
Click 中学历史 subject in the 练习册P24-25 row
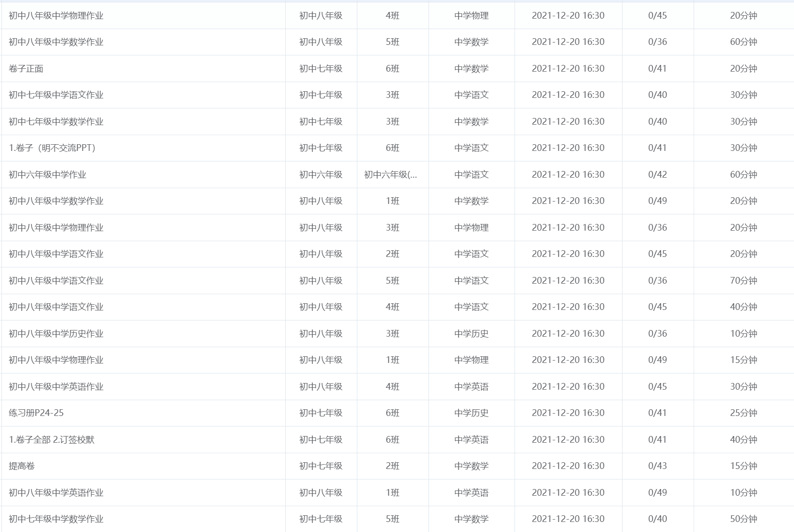(471, 413)
